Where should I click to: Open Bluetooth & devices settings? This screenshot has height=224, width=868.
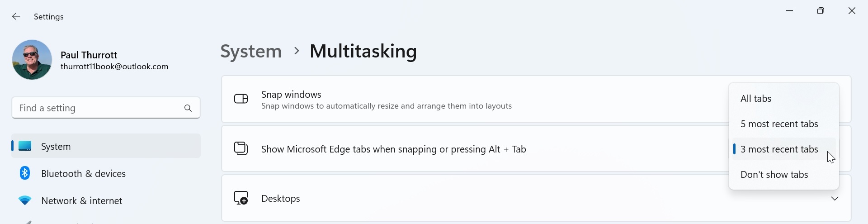click(x=83, y=174)
